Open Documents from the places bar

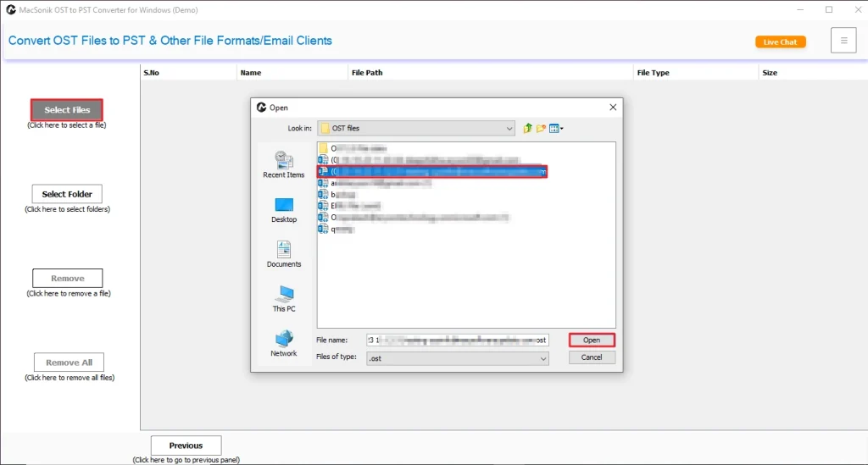pos(283,253)
